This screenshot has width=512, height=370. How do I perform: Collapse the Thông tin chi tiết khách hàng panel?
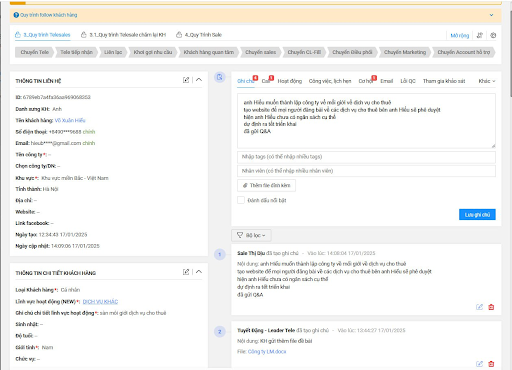click(199, 272)
